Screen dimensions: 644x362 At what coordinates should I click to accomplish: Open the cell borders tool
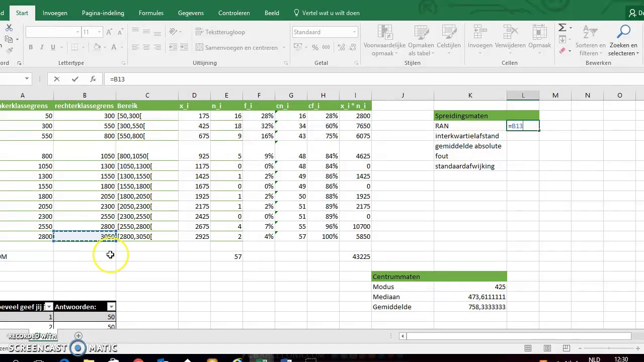pos(74,47)
